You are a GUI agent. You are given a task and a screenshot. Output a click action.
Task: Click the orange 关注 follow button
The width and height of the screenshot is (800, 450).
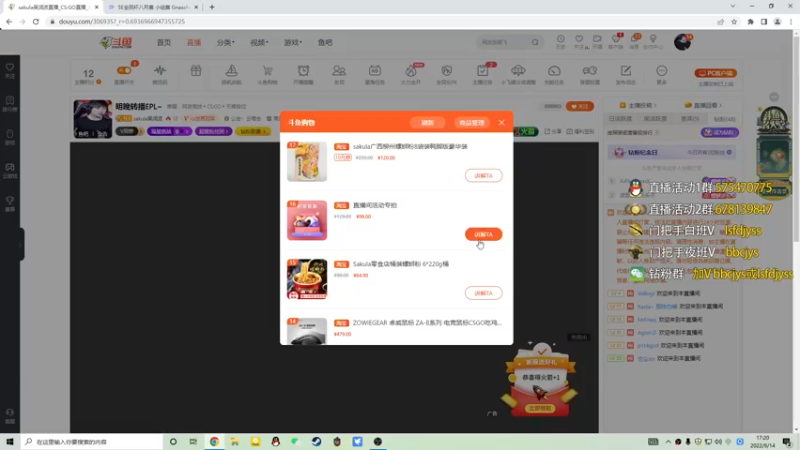(x=580, y=106)
